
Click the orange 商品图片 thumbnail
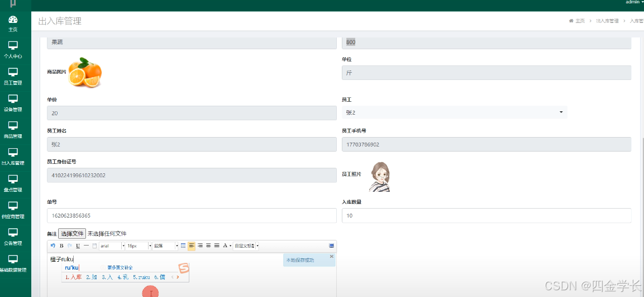pyautogui.click(x=85, y=72)
